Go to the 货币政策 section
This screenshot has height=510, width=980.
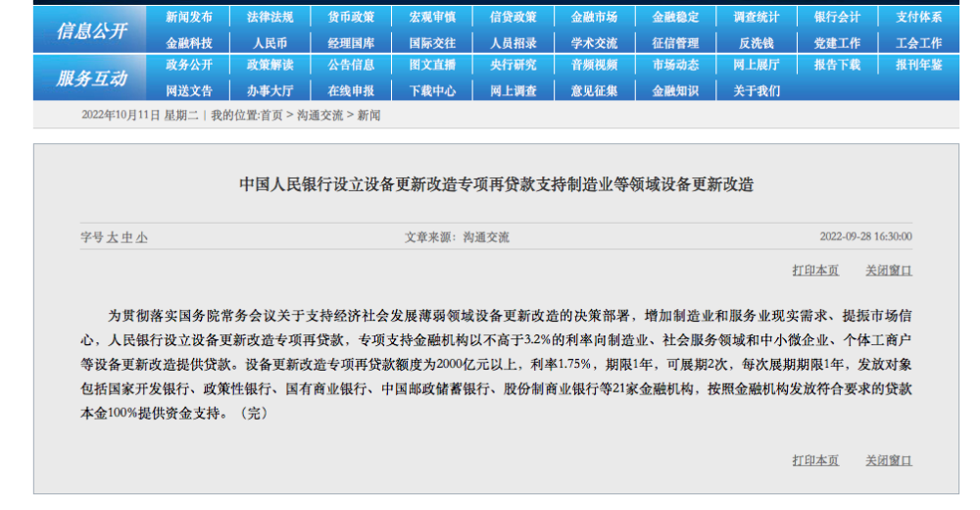[351, 17]
